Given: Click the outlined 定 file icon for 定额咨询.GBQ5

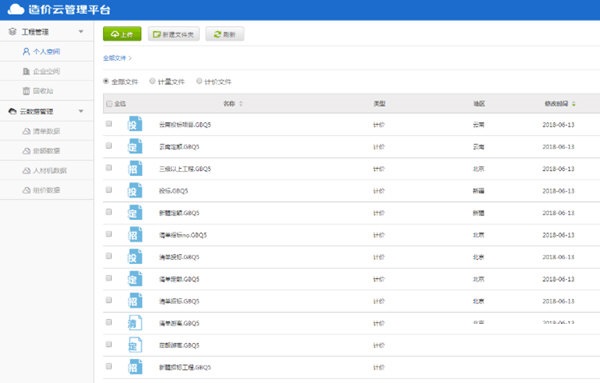Looking at the screenshot, I should tap(135, 345).
